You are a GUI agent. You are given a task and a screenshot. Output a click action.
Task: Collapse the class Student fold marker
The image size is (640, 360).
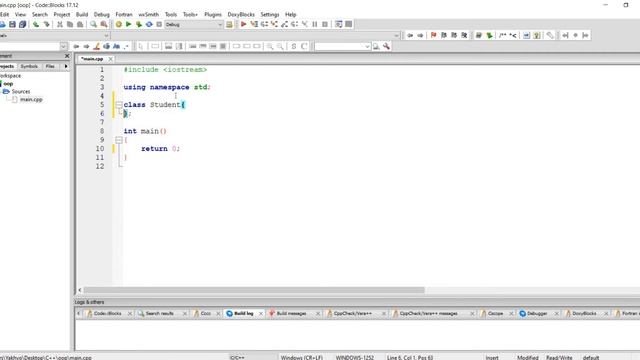(x=119, y=105)
